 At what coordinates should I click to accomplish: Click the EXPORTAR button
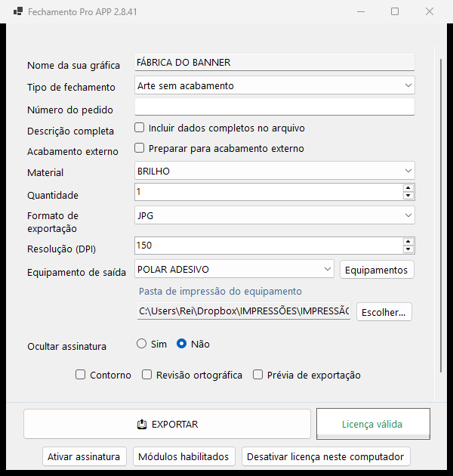(167, 424)
